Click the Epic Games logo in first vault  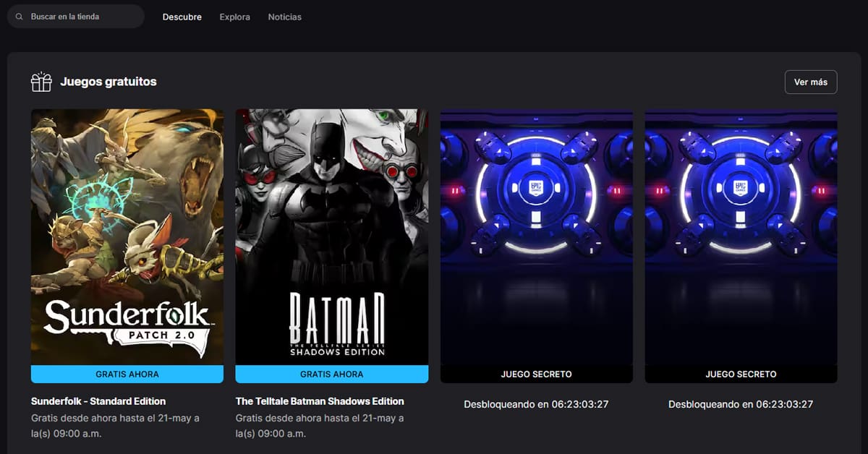[536, 189]
